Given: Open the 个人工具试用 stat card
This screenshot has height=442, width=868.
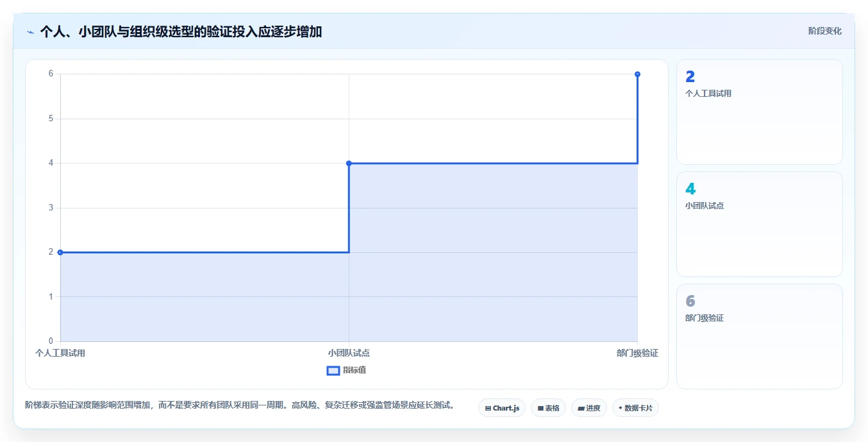Looking at the screenshot, I should point(759,112).
